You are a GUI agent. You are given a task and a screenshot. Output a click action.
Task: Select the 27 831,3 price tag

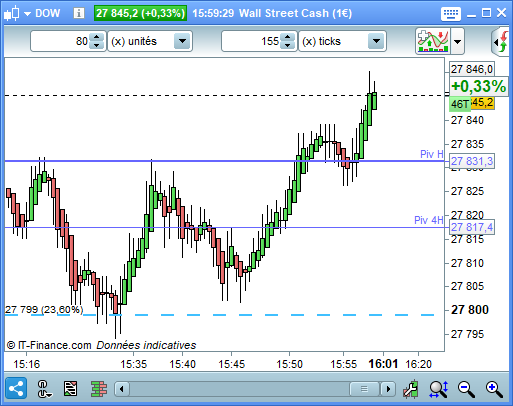(x=472, y=161)
